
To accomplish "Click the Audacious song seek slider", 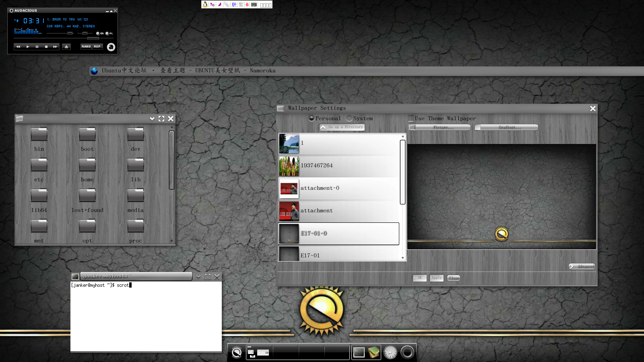I will [x=93, y=39].
